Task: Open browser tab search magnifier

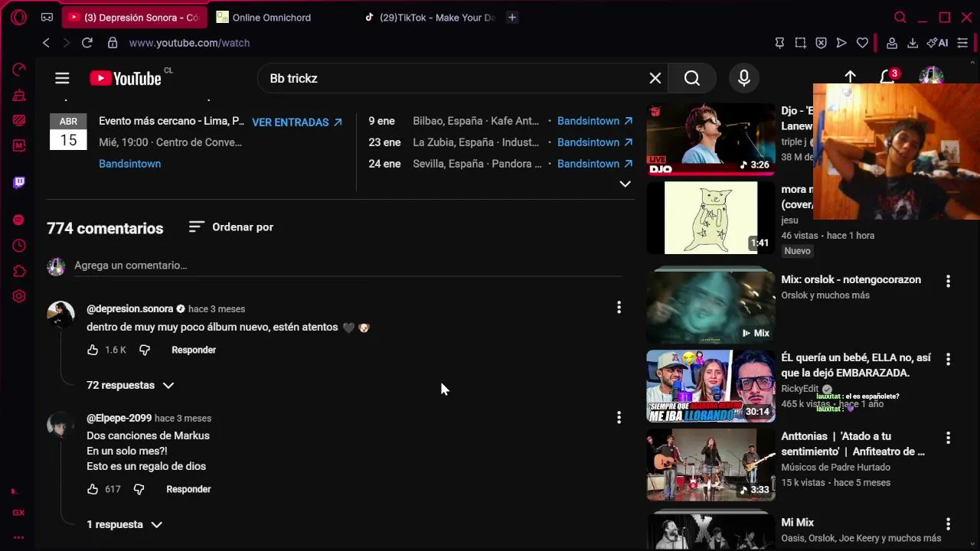Action: [x=900, y=17]
